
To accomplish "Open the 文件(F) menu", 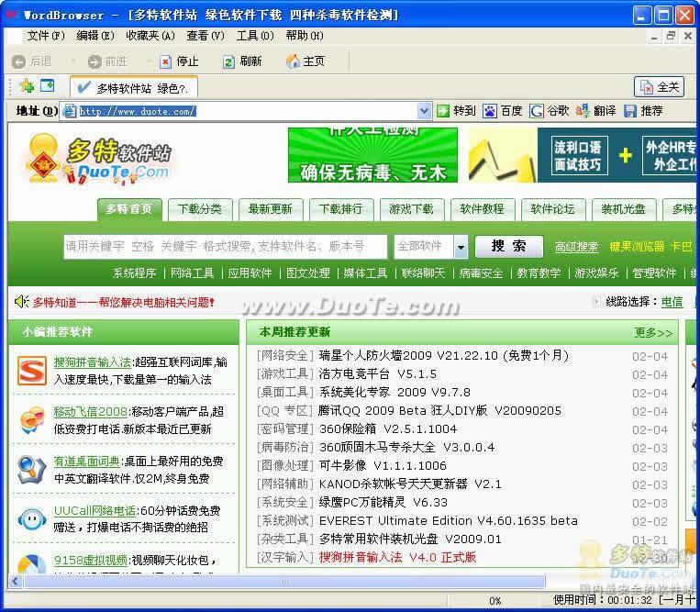I will tap(46, 36).
